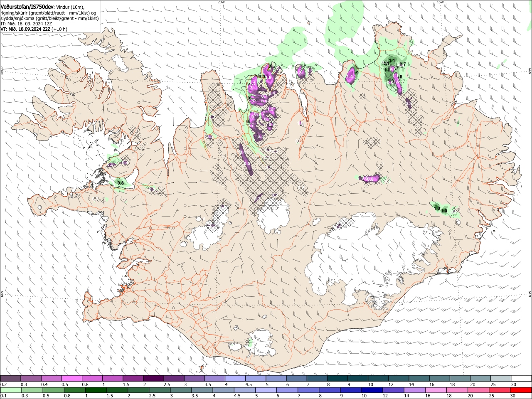Pick the top-row swatch between 18 and 20
Screen dimensions: 532x399
pyautogui.click(x=460, y=379)
